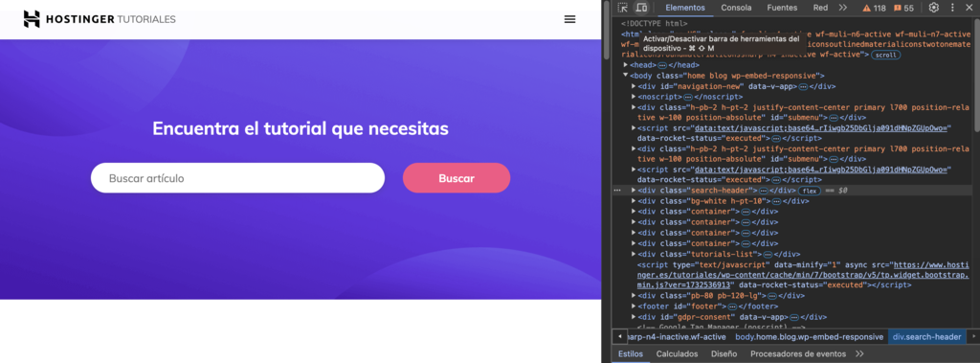Select the Estilos sub-tab
This screenshot has width=980, height=363.
pos(631,353)
